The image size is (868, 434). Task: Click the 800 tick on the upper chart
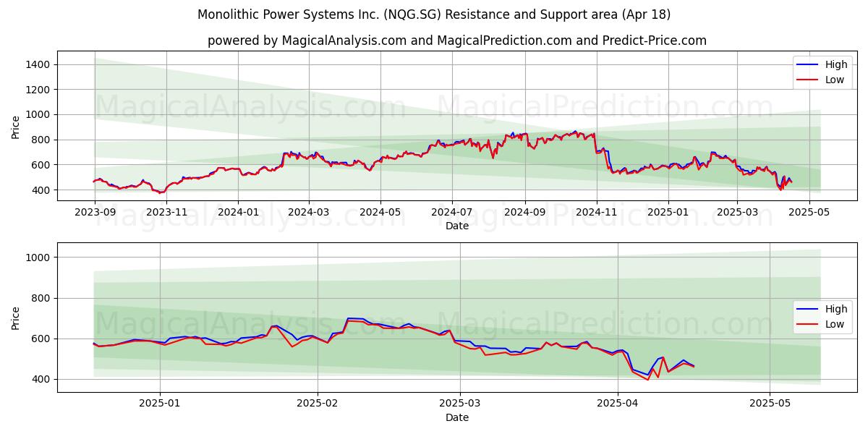(x=40, y=140)
